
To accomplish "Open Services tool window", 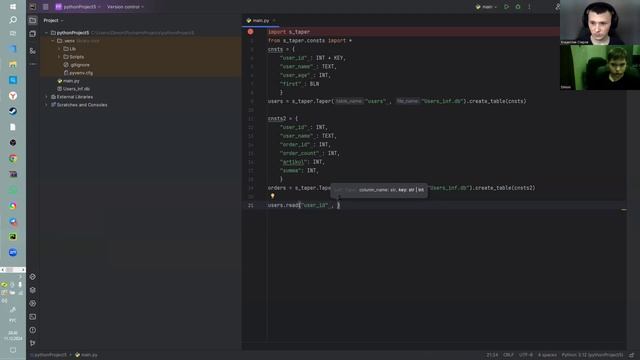I will 33,304.
